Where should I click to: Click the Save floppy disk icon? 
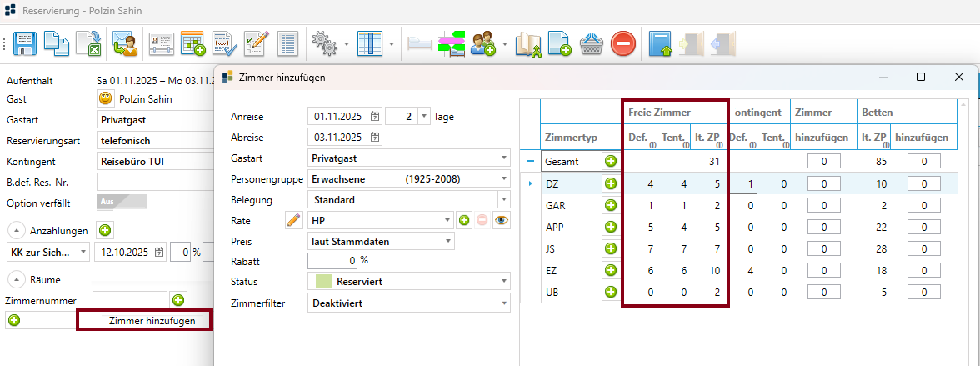(25, 43)
